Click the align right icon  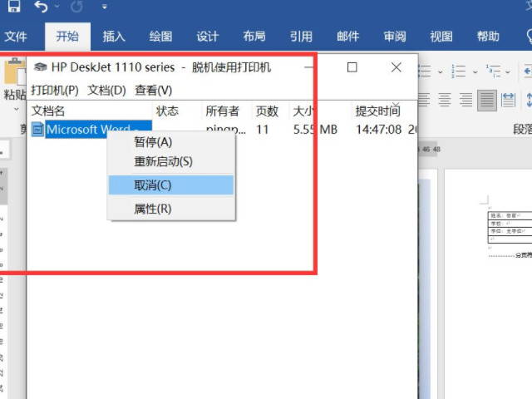coord(465,100)
